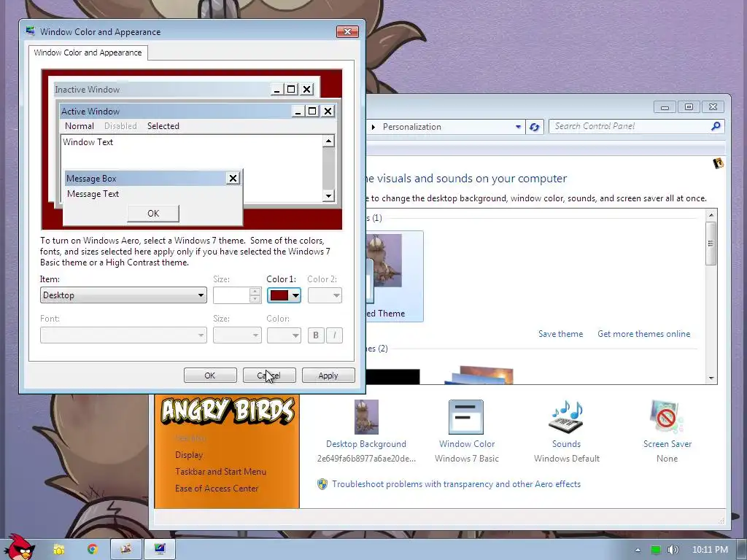747x560 pixels.
Task: Open the file explorer taskbar icon
Action: coord(59,549)
